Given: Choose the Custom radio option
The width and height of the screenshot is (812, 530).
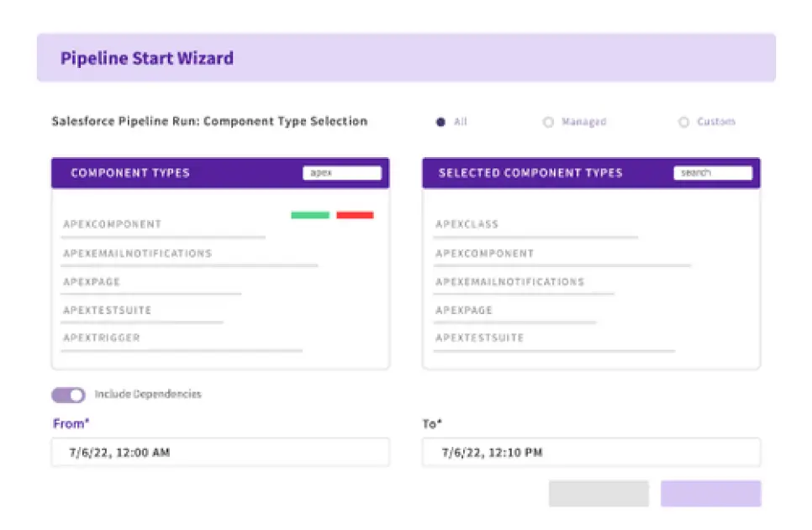Looking at the screenshot, I should tap(684, 122).
